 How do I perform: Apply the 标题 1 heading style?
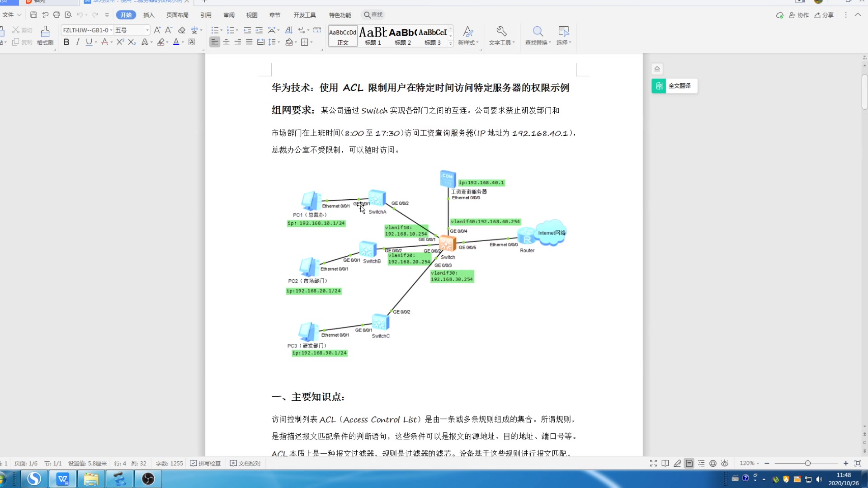pos(373,36)
